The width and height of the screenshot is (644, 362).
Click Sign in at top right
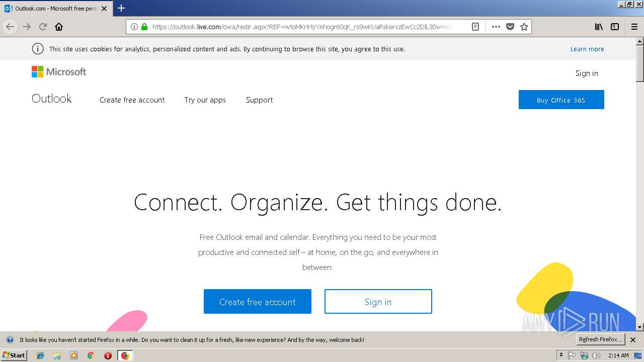587,73
